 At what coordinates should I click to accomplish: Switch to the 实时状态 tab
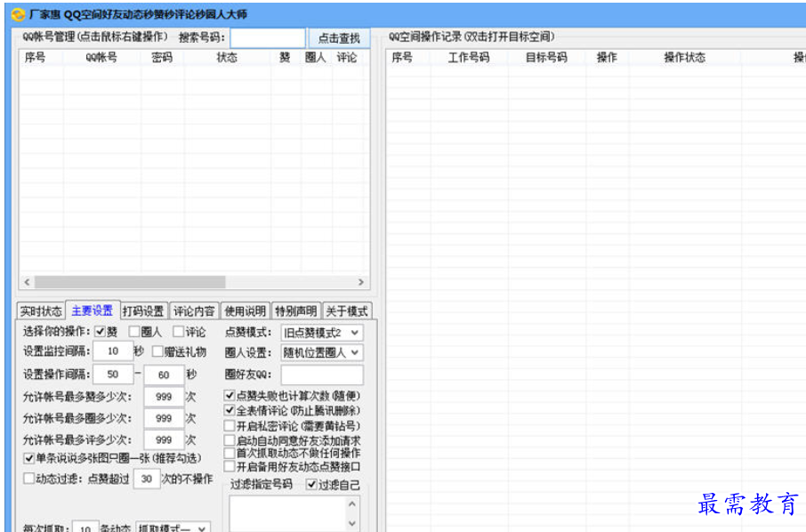(41, 311)
